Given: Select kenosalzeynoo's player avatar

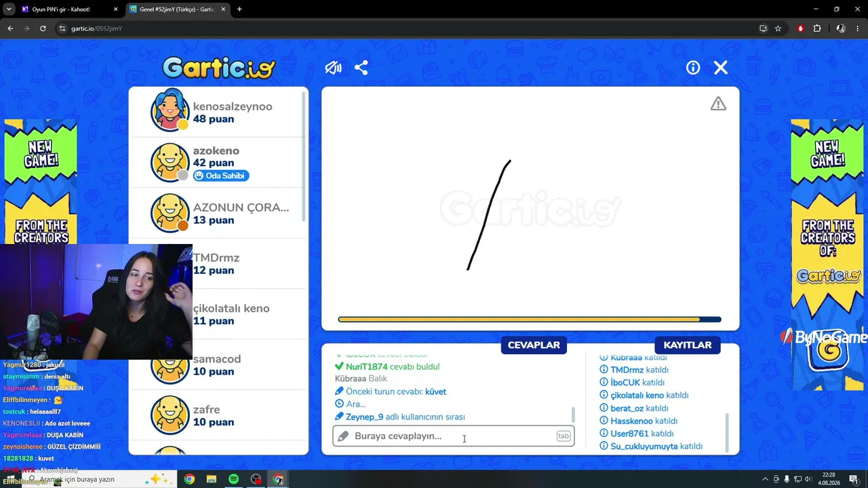Looking at the screenshot, I should point(170,110).
